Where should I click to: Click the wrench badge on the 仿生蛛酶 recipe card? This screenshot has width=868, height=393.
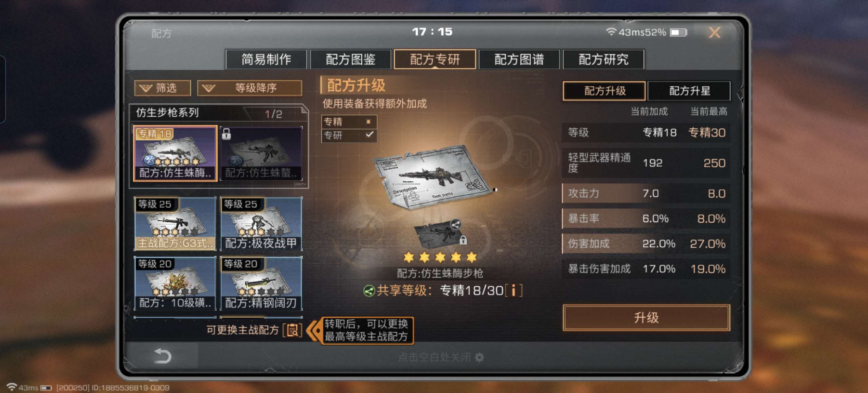pyautogui.click(x=149, y=160)
